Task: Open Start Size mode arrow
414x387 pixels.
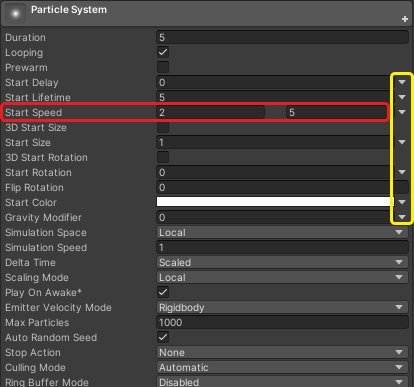Action: (402, 142)
